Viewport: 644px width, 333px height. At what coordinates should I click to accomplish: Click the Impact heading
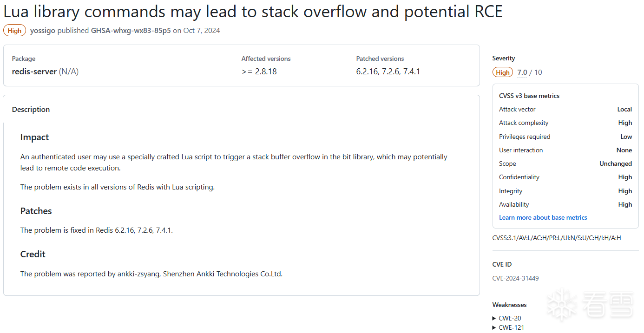point(34,137)
